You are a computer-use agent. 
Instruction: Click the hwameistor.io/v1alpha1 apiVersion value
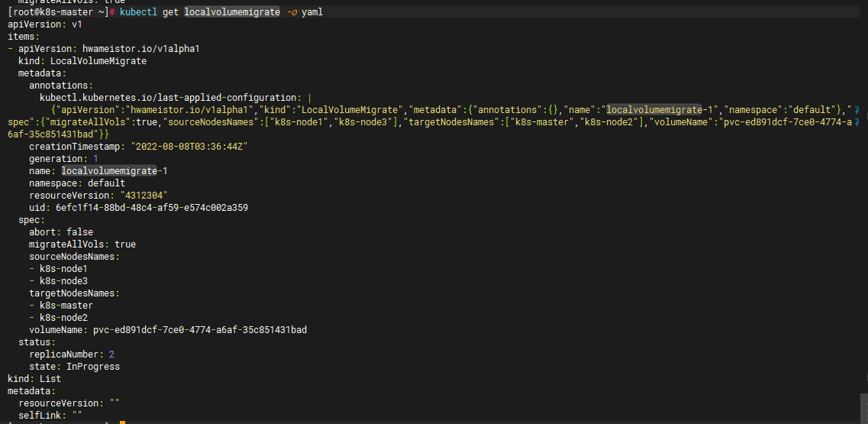[140, 49]
